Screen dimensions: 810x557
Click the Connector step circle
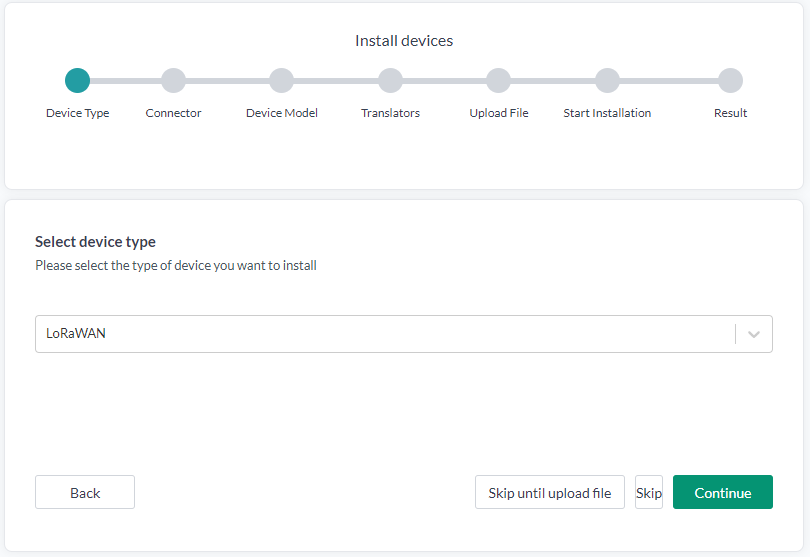(174, 81)
